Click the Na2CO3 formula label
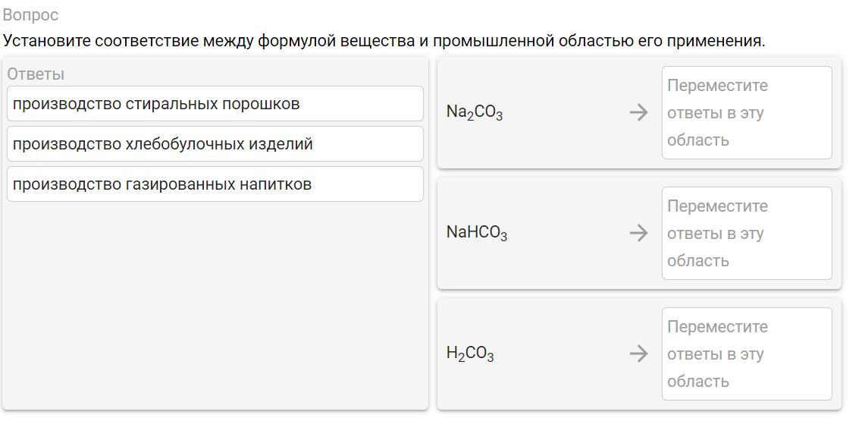Screen dimensions: 868x437 coord(475,112)
